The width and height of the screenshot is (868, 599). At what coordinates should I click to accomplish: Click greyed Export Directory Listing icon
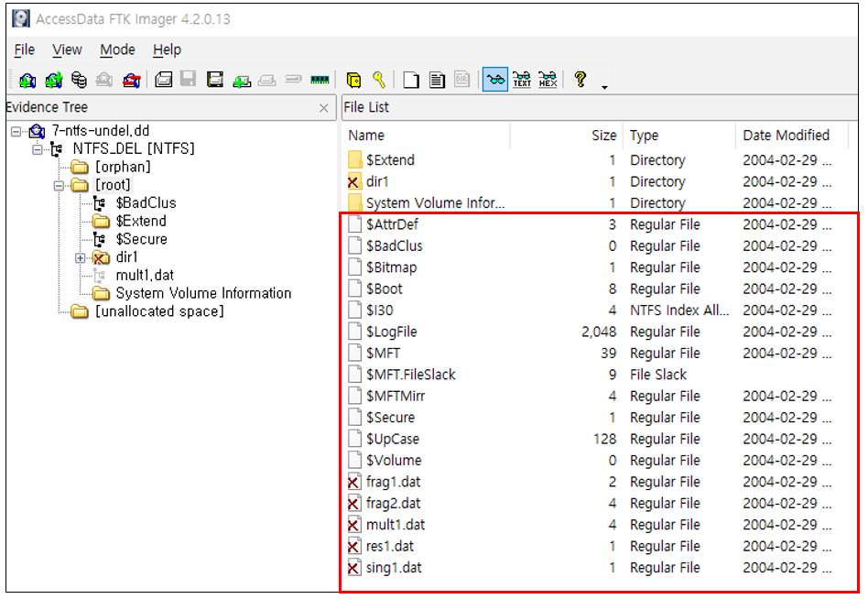[462, 80]
